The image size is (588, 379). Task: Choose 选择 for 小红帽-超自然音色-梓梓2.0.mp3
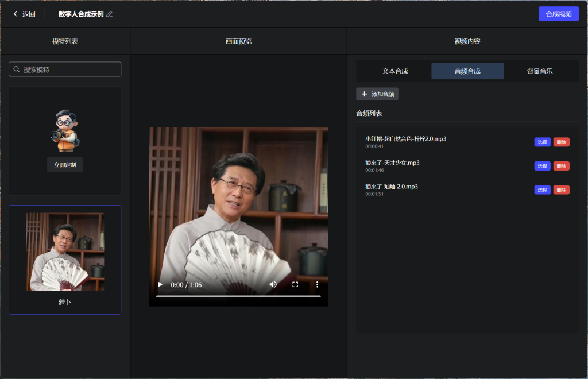(542, 142)
